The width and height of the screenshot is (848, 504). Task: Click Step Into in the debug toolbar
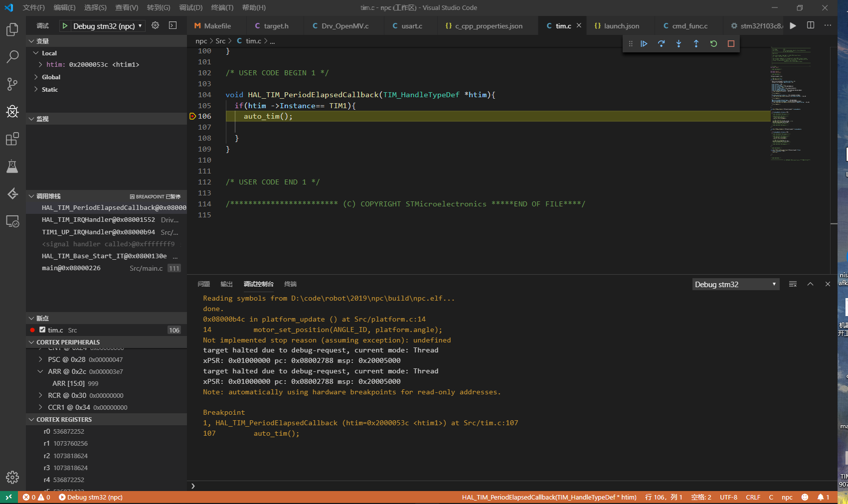click(678, 44)
